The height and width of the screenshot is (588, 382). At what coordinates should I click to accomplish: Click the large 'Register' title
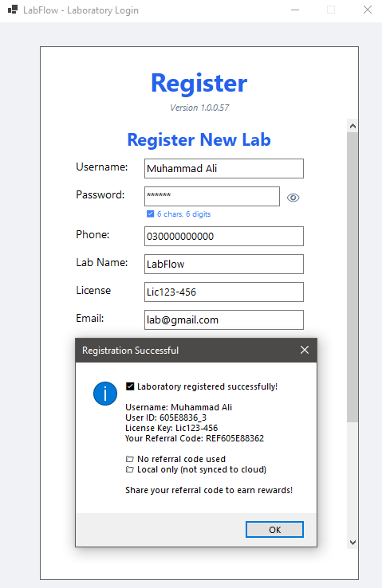[199, 83]
